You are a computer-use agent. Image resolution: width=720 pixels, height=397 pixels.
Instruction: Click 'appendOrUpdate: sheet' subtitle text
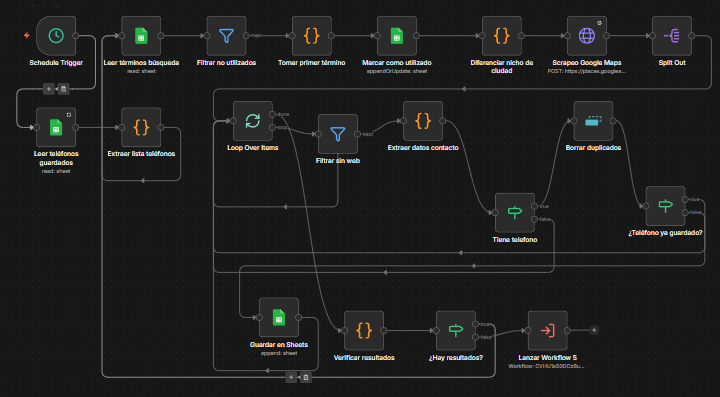coord(397,71)
